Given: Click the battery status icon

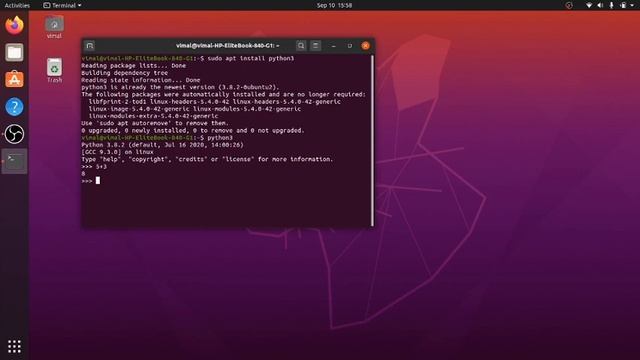Looking at the screenshot, I should point(623,5).
